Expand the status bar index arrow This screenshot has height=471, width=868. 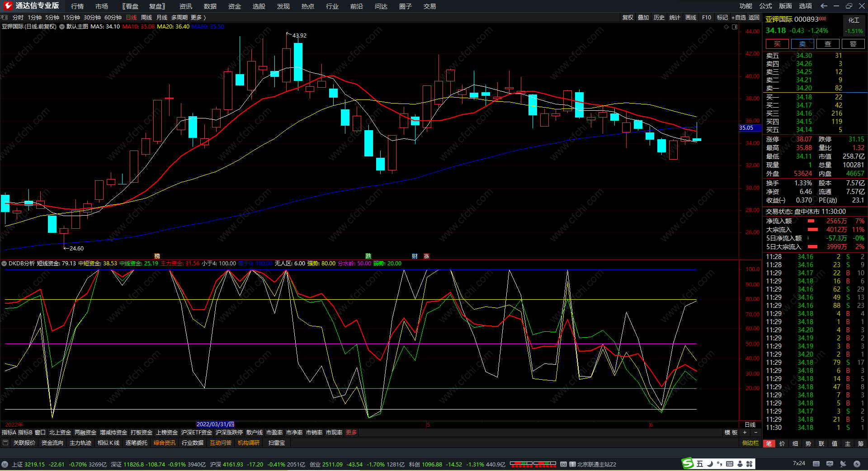[5, 464]
